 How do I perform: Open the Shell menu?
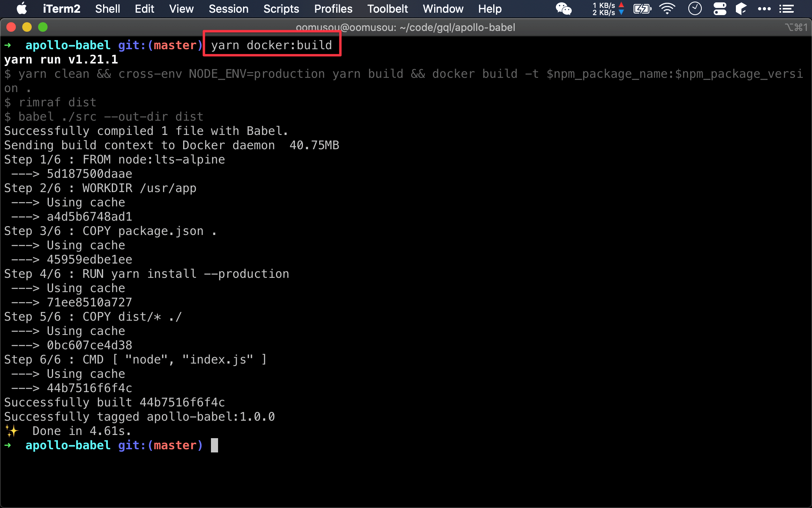(107, 9)
